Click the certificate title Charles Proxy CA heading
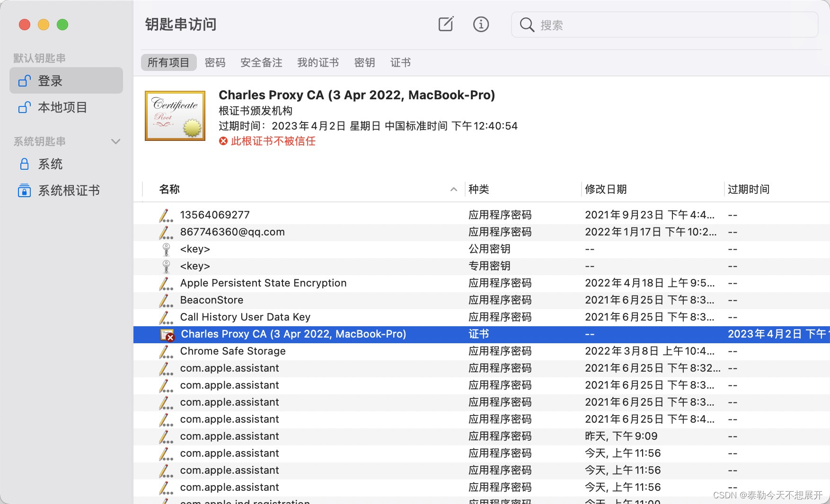This screenshot has height=504, width=830. [357, 95]
